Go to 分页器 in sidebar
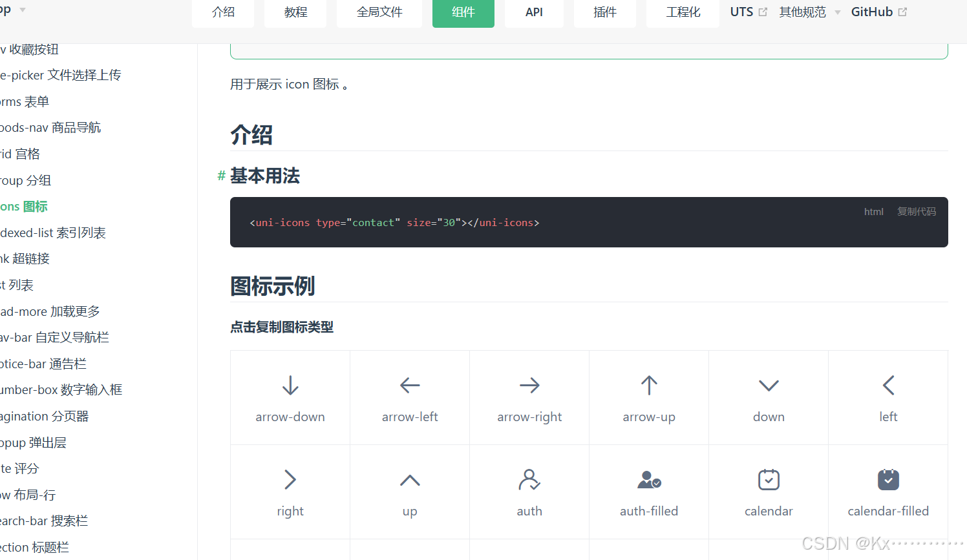This screenshot has width=967, height=560. click(45, 416)
